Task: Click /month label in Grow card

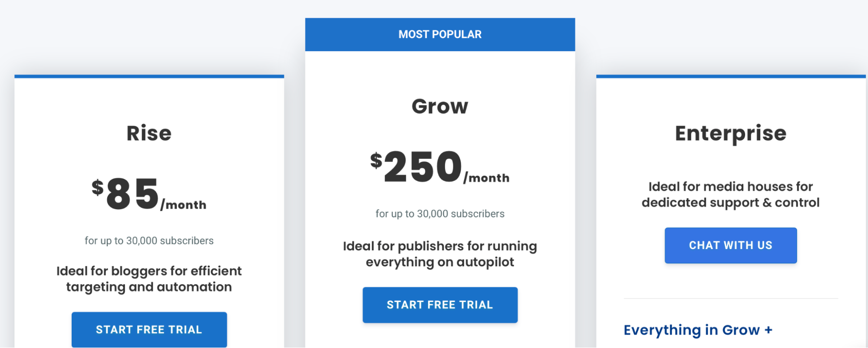Action: coord(486,178)
